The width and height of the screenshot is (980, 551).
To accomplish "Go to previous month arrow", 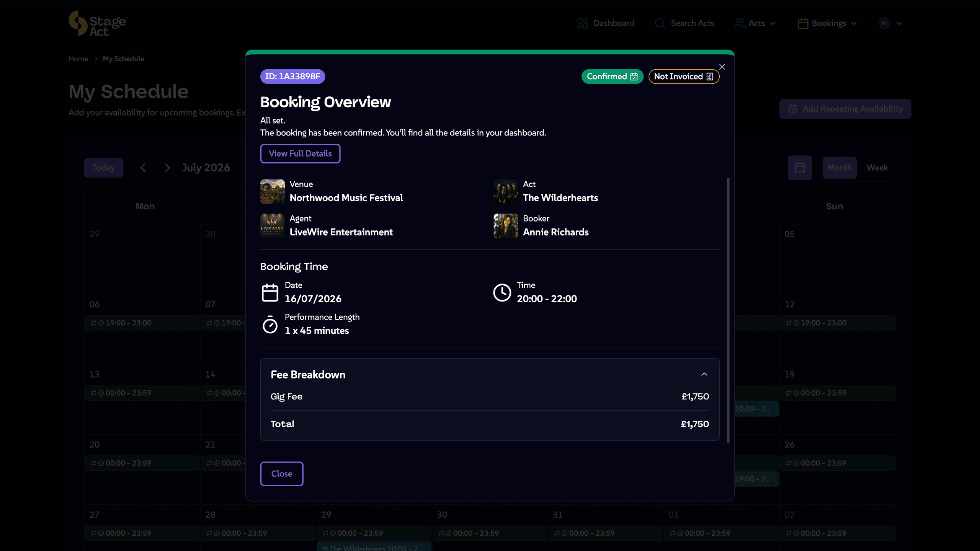I will [143, 168].
